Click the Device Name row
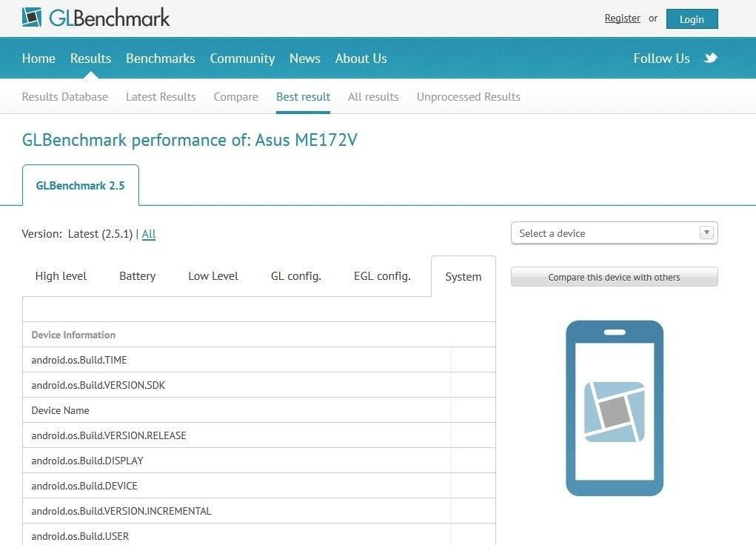This screenshot has height=545, width=756. coord(259,410)
